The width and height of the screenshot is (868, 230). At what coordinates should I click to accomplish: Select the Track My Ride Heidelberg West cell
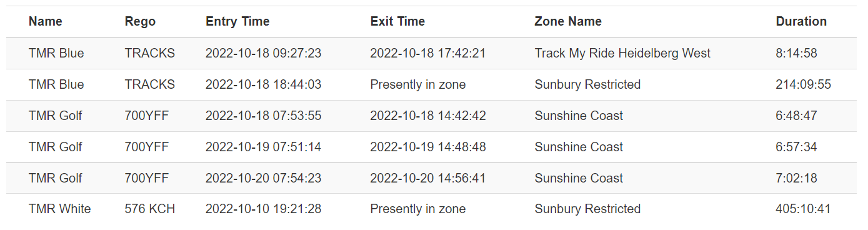tap(622, 53)
